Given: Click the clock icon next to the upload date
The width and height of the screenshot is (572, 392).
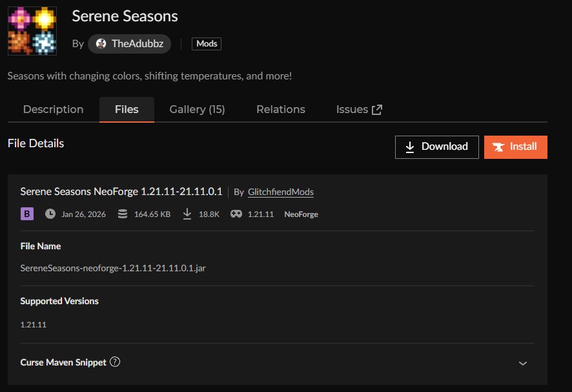Looking at the screenshot, I should 50,214.
